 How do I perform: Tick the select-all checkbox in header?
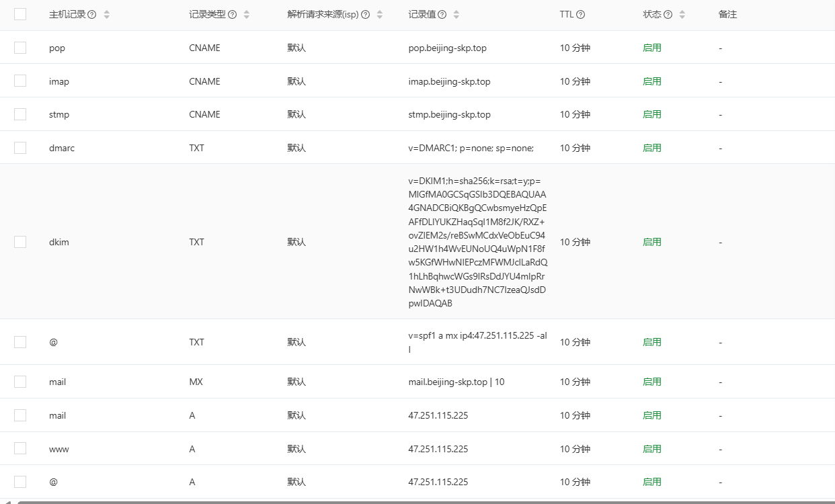point(20,14)
